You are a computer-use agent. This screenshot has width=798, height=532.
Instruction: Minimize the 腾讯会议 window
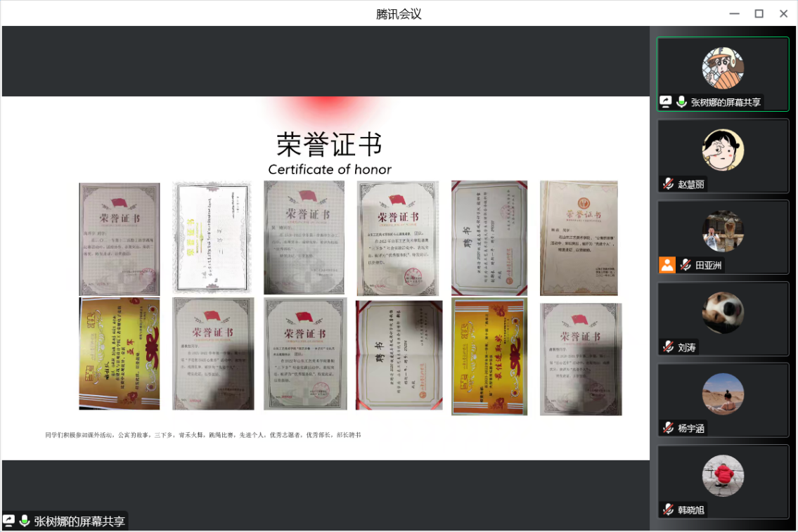tap(734, 13)
